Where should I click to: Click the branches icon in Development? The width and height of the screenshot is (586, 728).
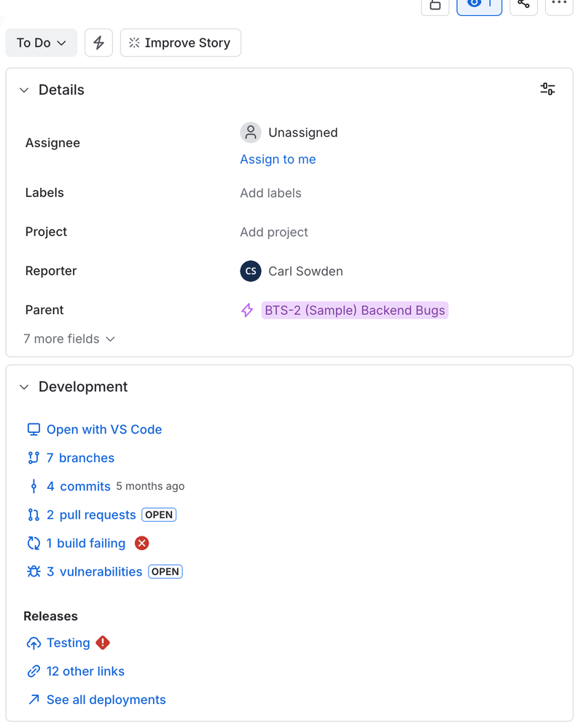pyautogui.click(x=33, y=458)
